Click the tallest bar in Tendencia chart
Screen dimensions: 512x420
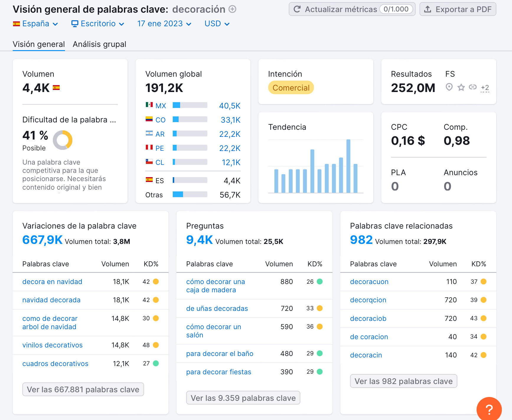point(348,166)
